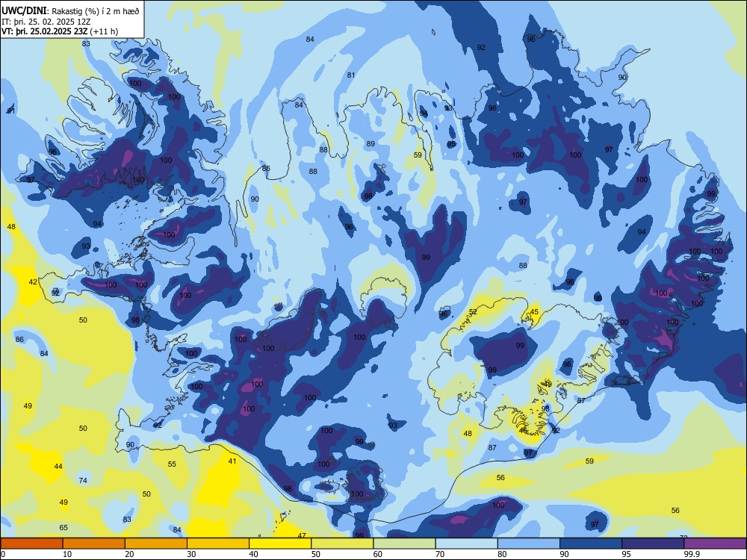Click the map title 'UWC/DINI: Rakastig (%) í 2 m hæð'
The height and width of the screenshot is (560, 747).
(70, 11)
